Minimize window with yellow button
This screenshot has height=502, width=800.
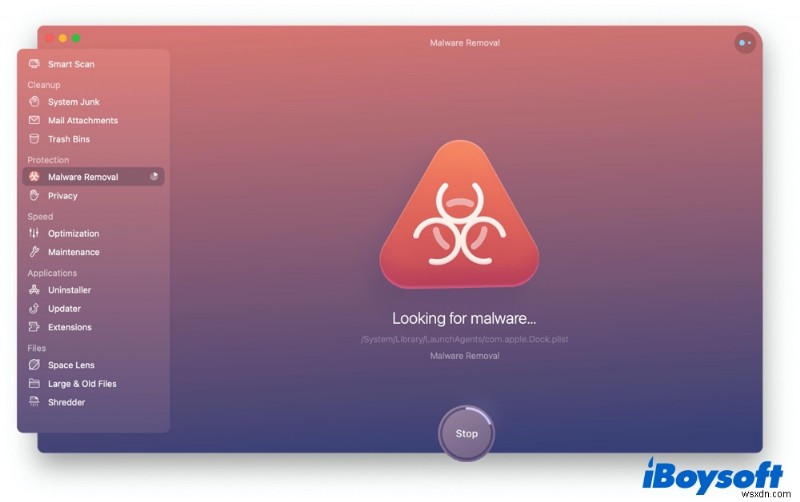pos(63,38)
